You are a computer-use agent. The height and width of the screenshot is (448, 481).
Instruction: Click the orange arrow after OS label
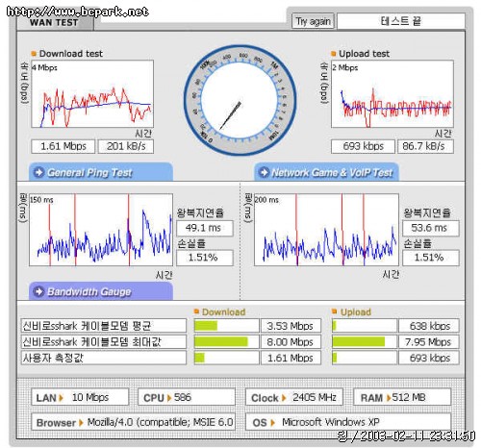coord(272,423)
